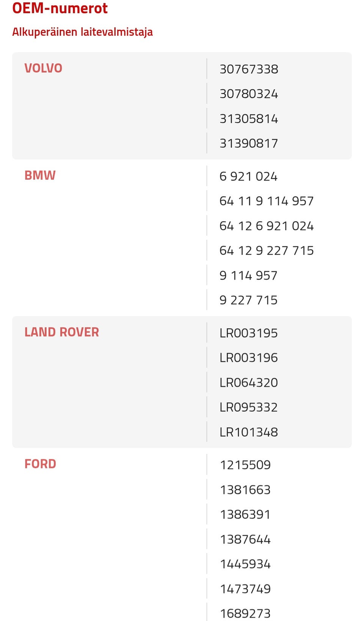Click Volvo OEM number 30767338
The height and width of the screenshot is (621, 364).
tap(249, 69)
